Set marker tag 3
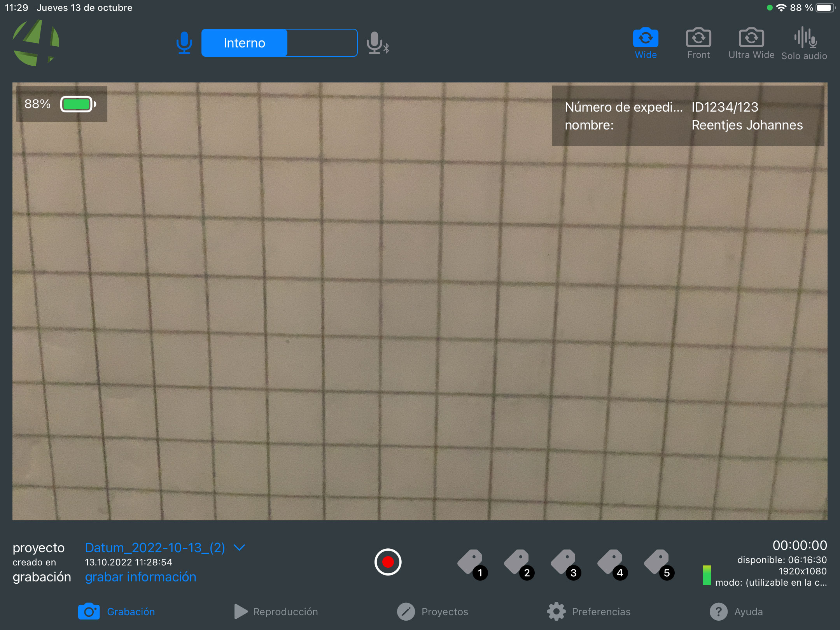Image resolution: width=840 pixels, height=630 pixels. (x=566, y=565)
